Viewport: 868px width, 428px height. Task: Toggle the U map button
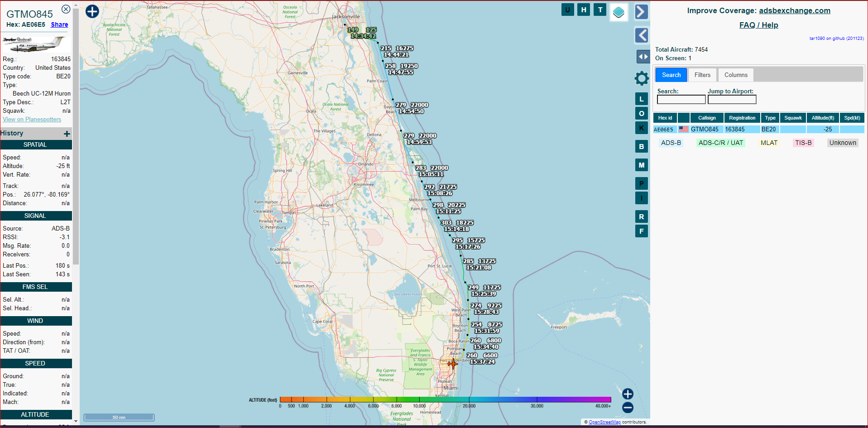click(x=567, y=10)
